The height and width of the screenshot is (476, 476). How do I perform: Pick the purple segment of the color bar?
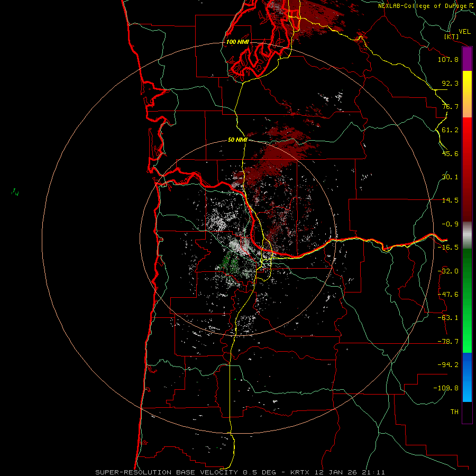coord(467,59)
